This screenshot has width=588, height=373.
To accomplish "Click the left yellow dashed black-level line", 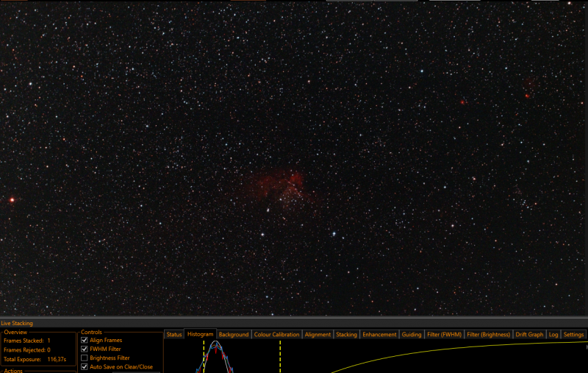I will pos(204,357).
